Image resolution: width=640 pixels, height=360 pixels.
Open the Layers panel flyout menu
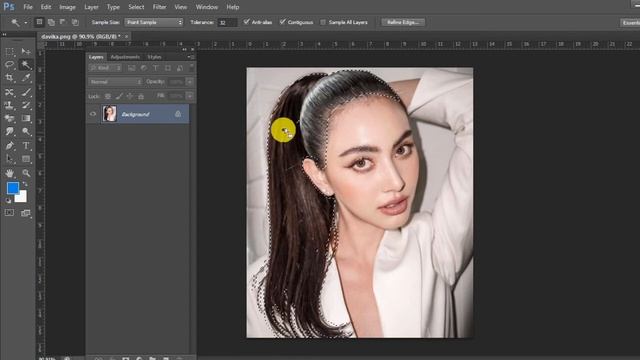tap(191, 57)
